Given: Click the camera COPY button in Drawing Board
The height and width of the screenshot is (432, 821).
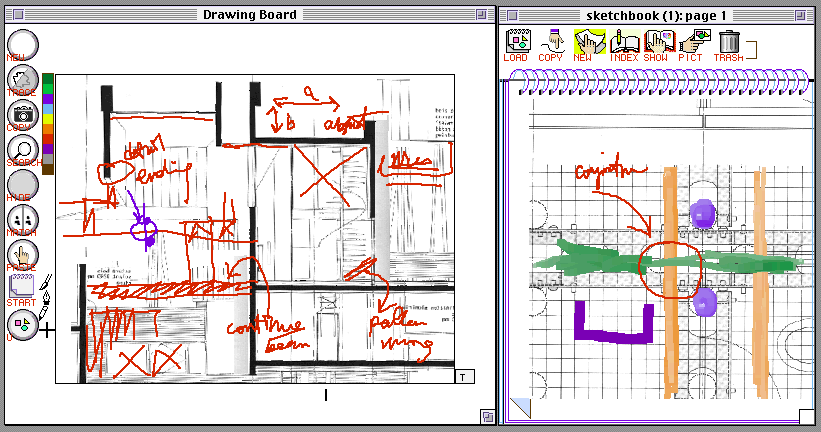Looking at the screenshot, I should click(x=23, y=115).
